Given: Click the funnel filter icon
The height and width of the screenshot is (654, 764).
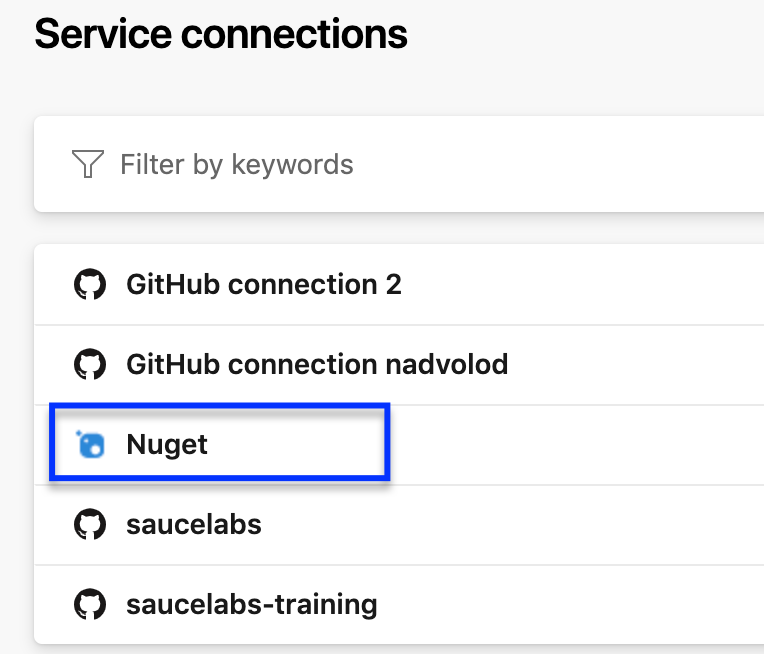Looking at the screenshot, I should [88, 164].
